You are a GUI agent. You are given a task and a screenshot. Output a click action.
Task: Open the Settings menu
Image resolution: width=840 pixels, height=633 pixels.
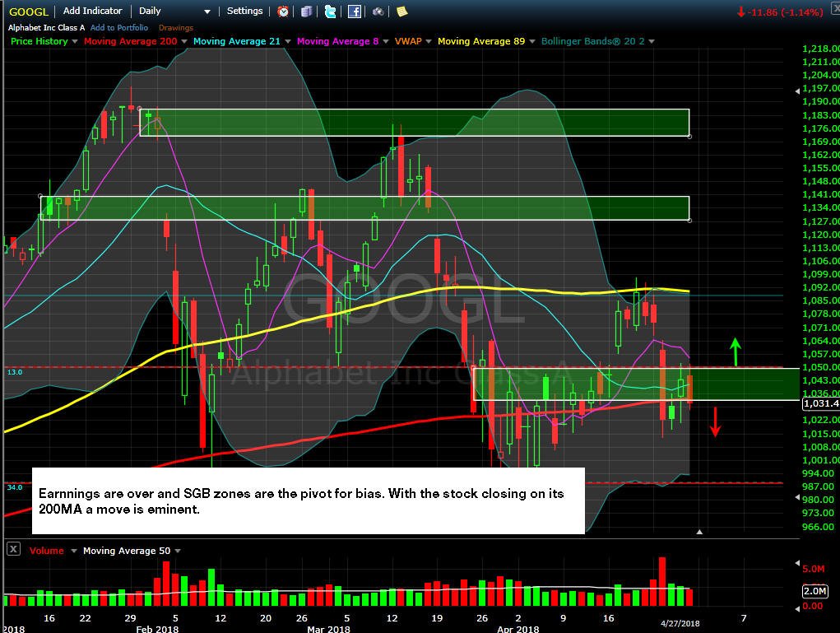click(244, 11)
